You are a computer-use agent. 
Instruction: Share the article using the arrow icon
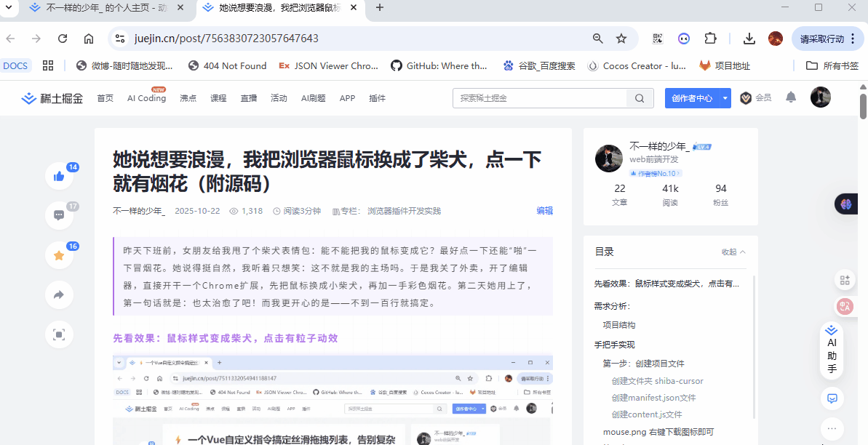(59, 294)
